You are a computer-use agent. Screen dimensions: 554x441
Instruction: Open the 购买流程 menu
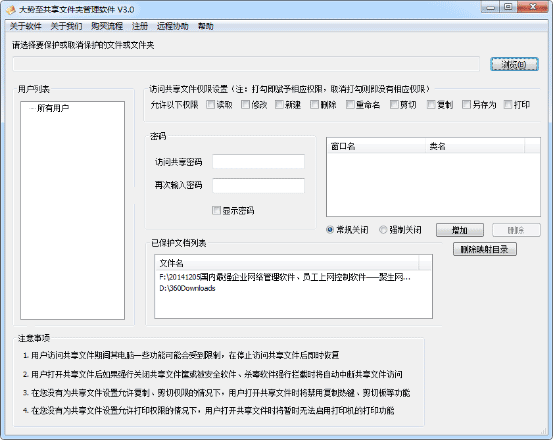click(x=107, y=26)
